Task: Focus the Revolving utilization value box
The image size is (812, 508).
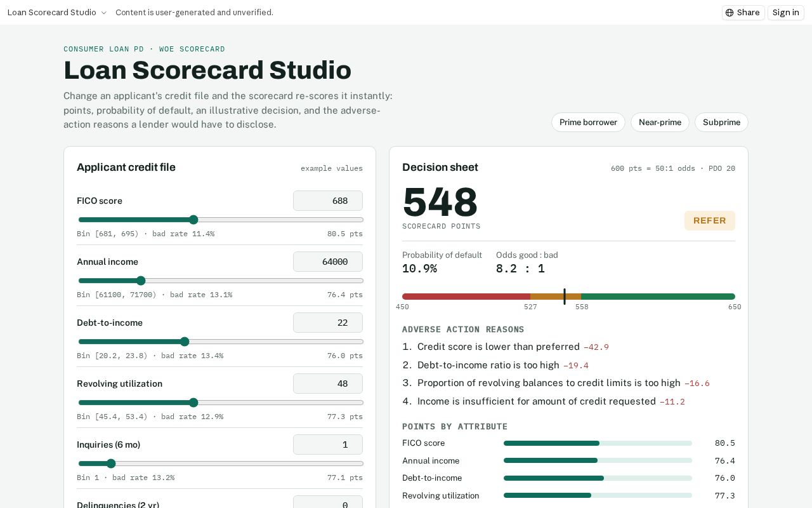Action: (x=328, y=384)
